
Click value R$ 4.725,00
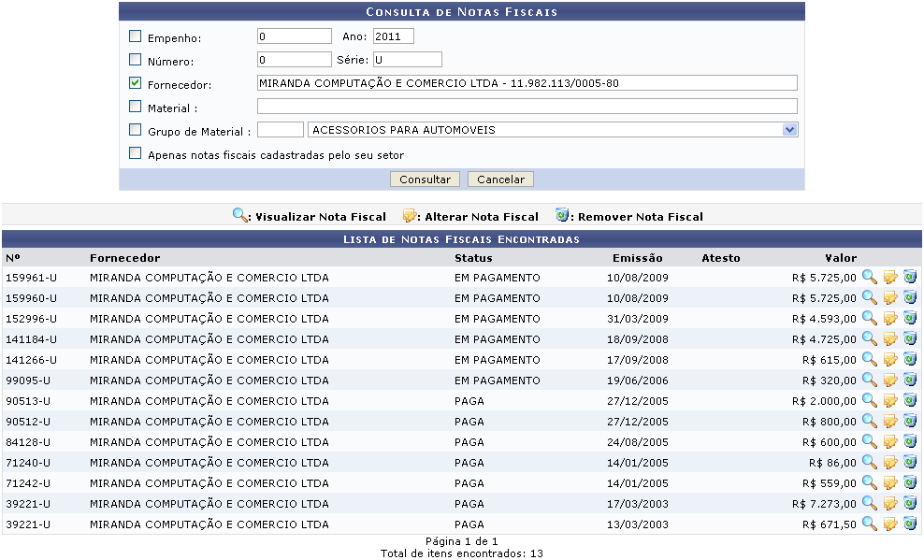coord(824,339)
